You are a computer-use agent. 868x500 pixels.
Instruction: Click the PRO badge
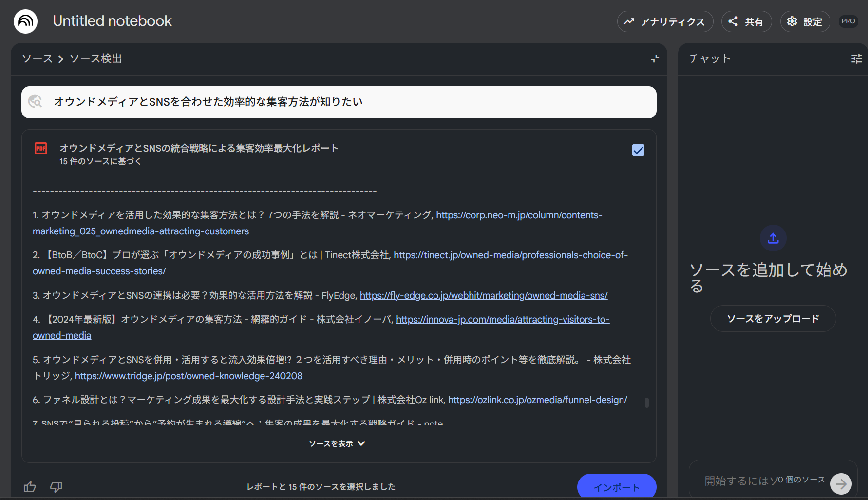pyautogui.click(x=848, y=21)
